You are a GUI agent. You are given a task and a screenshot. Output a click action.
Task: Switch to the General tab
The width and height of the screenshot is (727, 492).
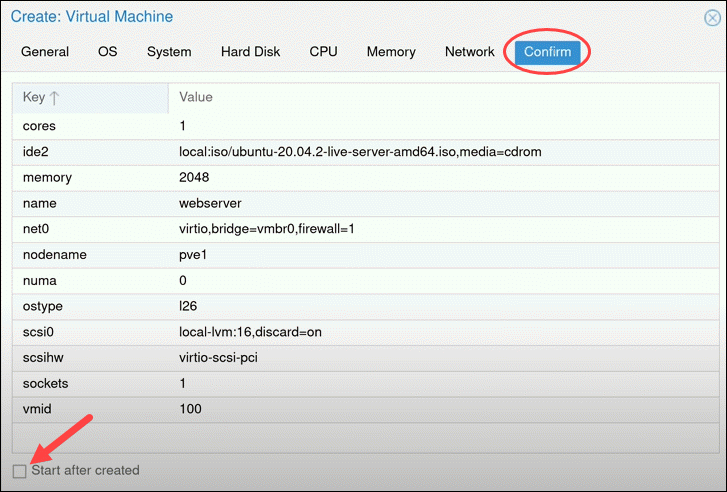point(45,52)
